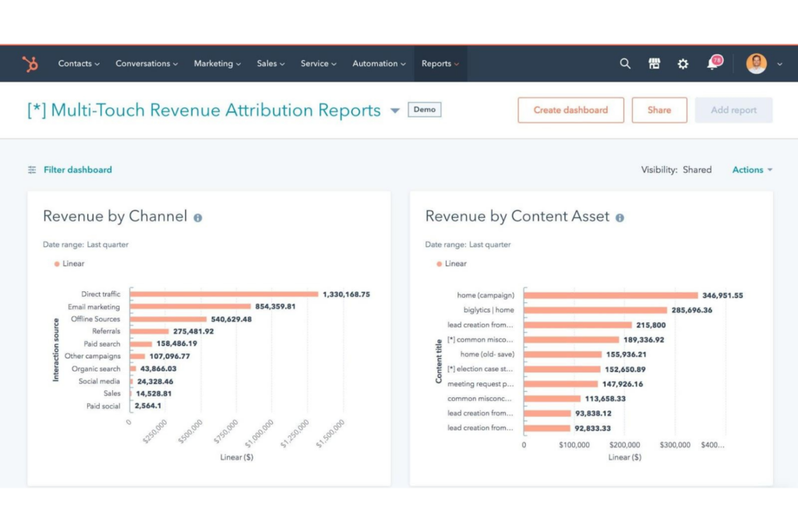
Task: Click the Content title axis label
Action: point(438,361)
